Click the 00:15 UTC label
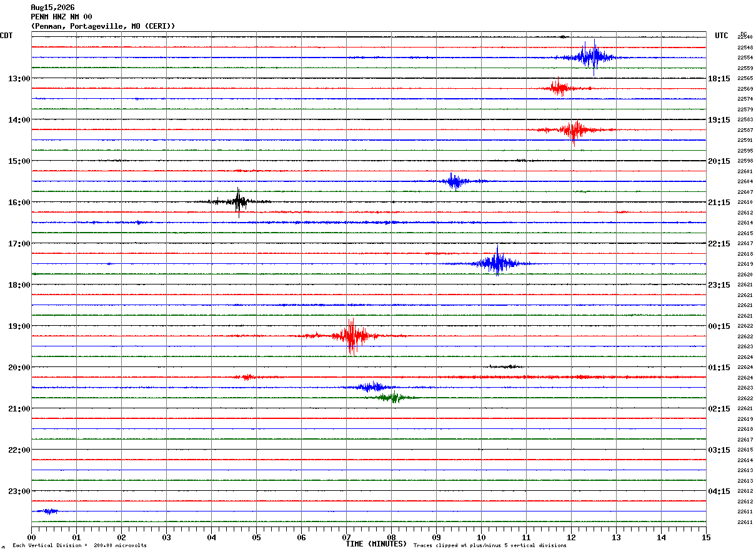This screenshot has width=756, height=554. [x=719, y=326]
